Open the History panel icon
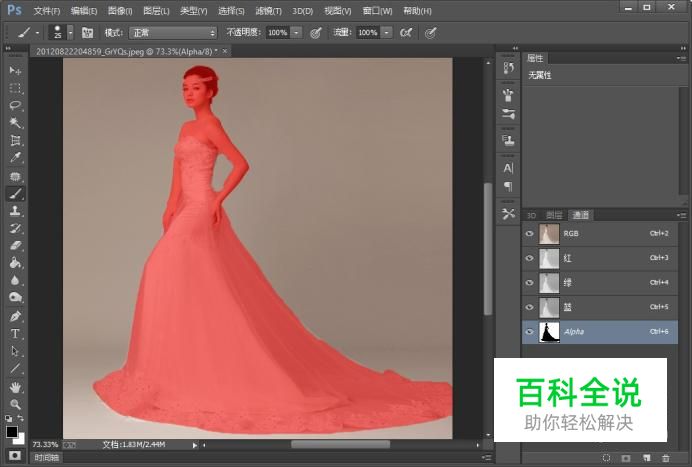 point(508,68)
